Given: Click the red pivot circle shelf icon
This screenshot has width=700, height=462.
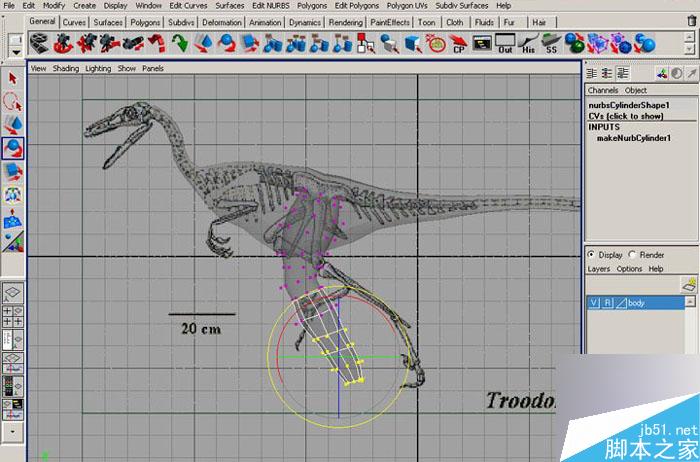Looking at the screenshot, I should (x=436, y=44).
